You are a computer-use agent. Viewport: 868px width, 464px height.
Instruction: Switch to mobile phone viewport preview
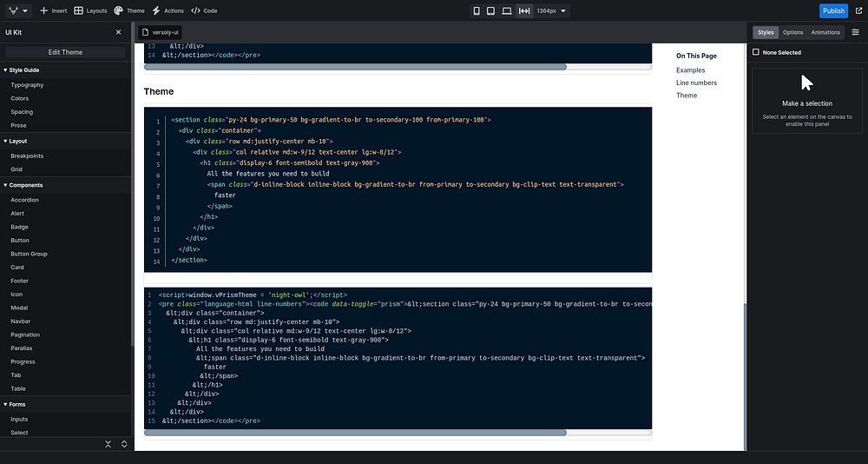click(477, 10)
